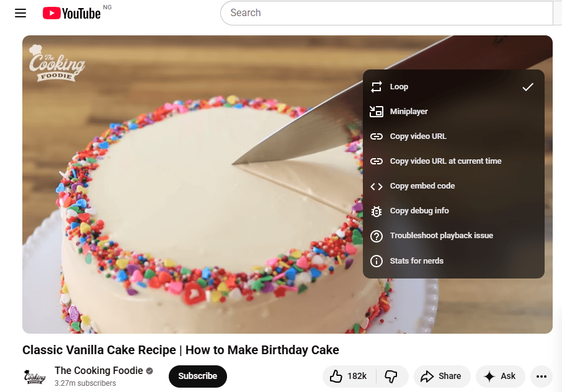
Task: Subscribe to The Cooking Foodie
Action: [x=197, y=376]
